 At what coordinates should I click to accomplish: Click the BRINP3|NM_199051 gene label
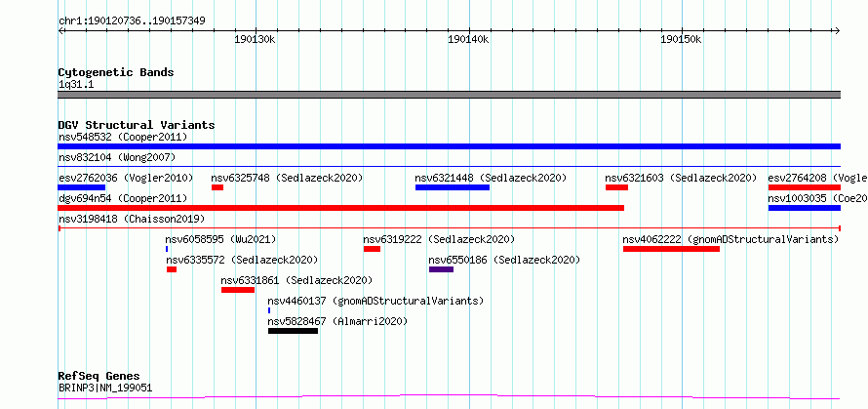105,388
